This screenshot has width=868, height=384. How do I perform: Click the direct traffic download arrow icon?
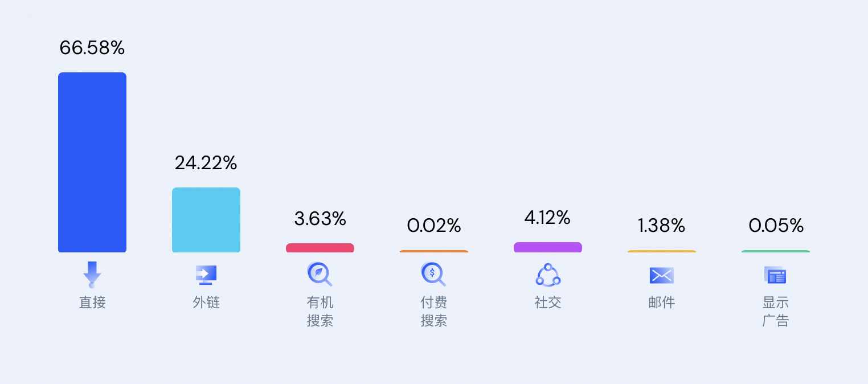pos(92,275)
